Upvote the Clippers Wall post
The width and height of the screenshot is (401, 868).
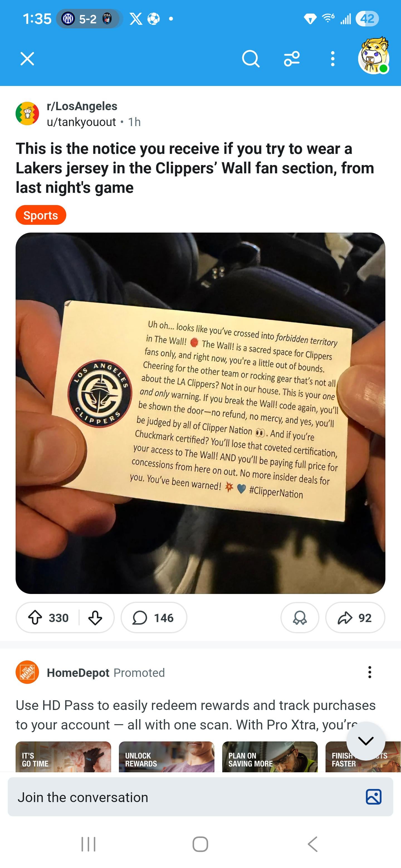[35, 618]
